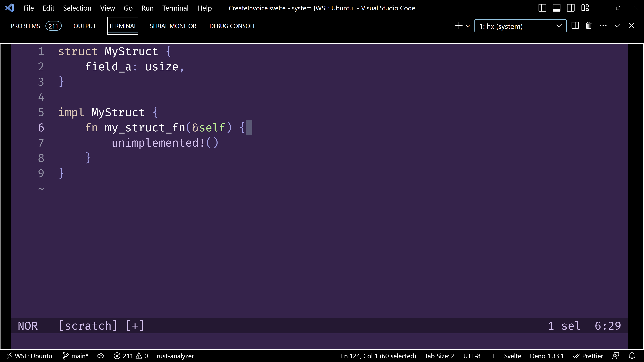Kill the terminal via the trash icon
644x362 pixels.
pyautogui.click(x=589, y=26)
